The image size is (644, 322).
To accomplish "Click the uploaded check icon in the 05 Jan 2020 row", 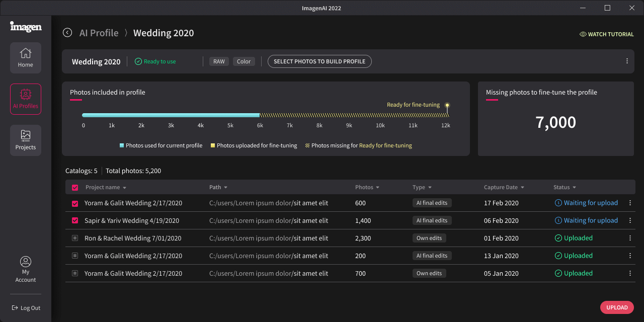I will [x=558, y=273].
